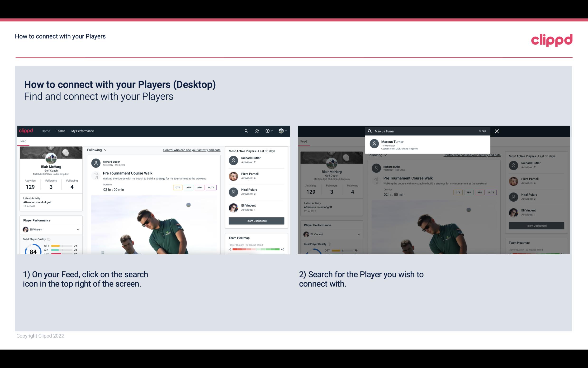The height and width of the screenshot is (368, 588).
Task: Click the people/connections icon in navbar
Action: tap(257, 131)
